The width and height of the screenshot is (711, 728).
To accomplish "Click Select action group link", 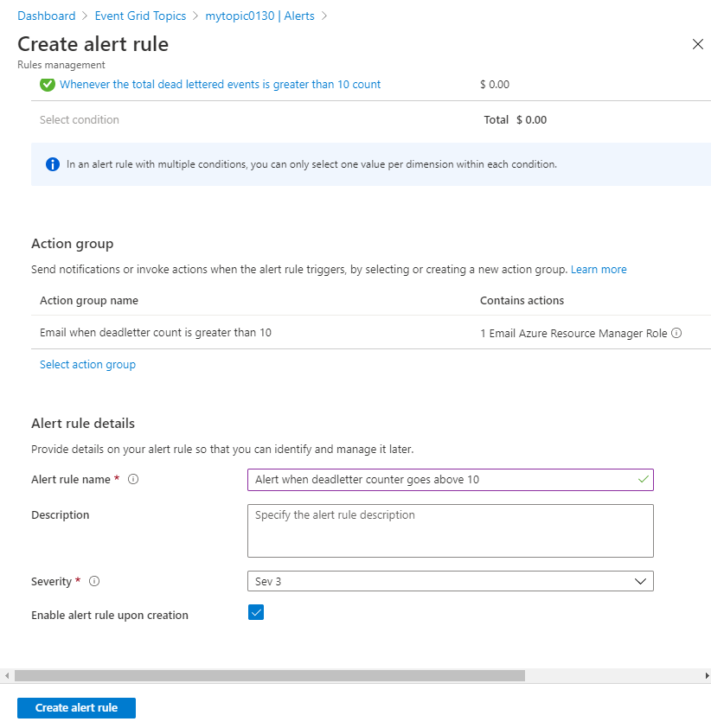I will (87, 365).
